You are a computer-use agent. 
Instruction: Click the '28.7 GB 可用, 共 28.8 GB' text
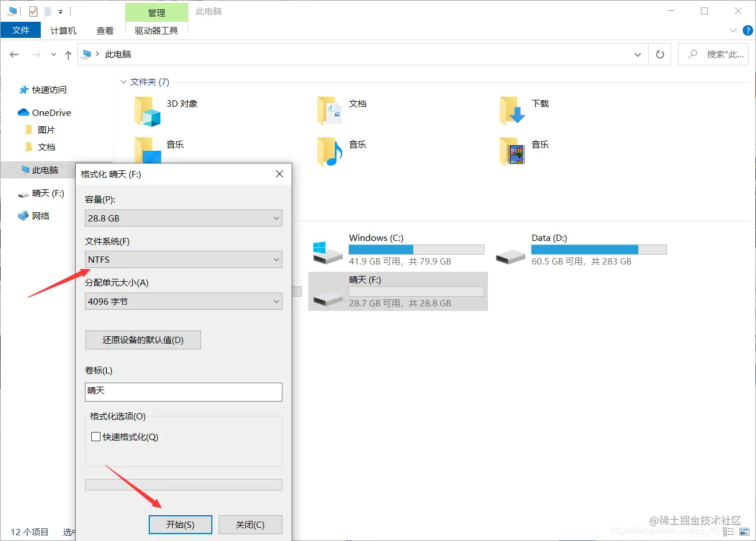click(400, 303)
